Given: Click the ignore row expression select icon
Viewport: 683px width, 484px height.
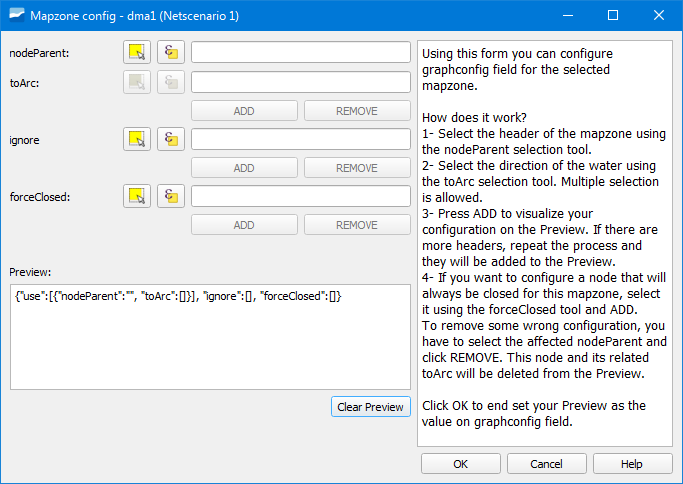Looking at the screenshot, I should tap(171, 140).
